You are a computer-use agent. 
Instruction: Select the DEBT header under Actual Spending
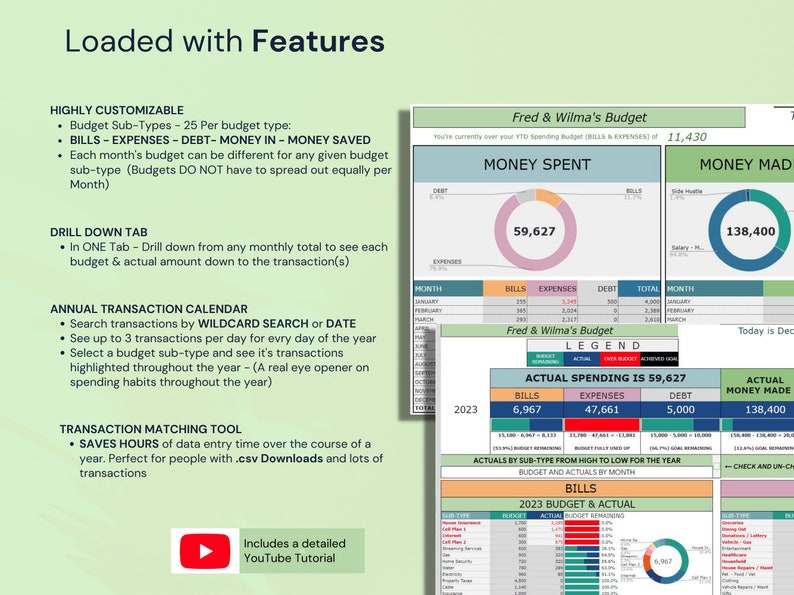(680, 395)
